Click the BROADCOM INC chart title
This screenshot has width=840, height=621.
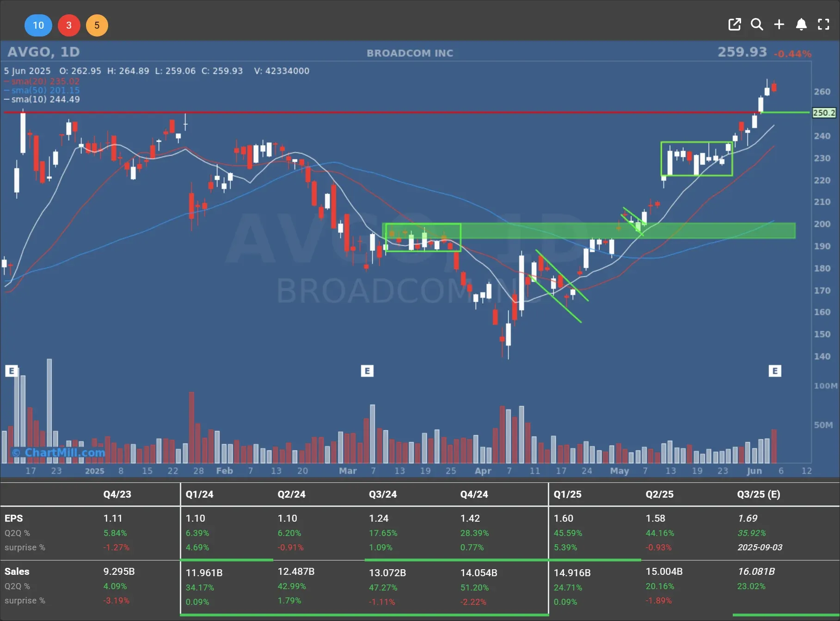tap(410, 53)
